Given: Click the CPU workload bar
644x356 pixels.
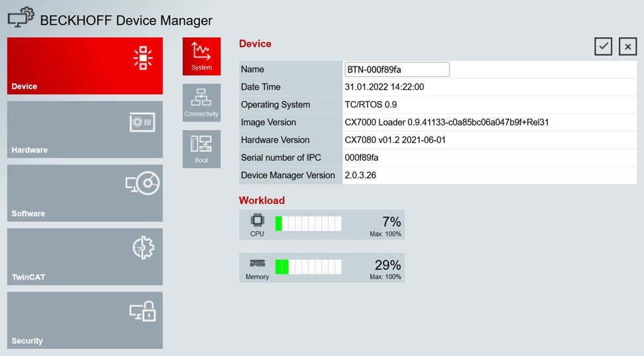Looking at the screenshot, I should pos(308,224).
